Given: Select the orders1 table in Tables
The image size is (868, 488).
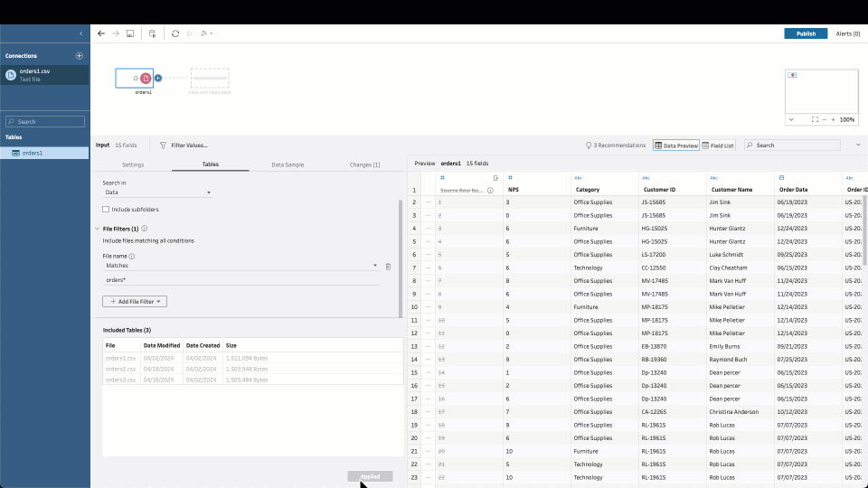Looking at the screenshot, I should click(x=44, y=154).
